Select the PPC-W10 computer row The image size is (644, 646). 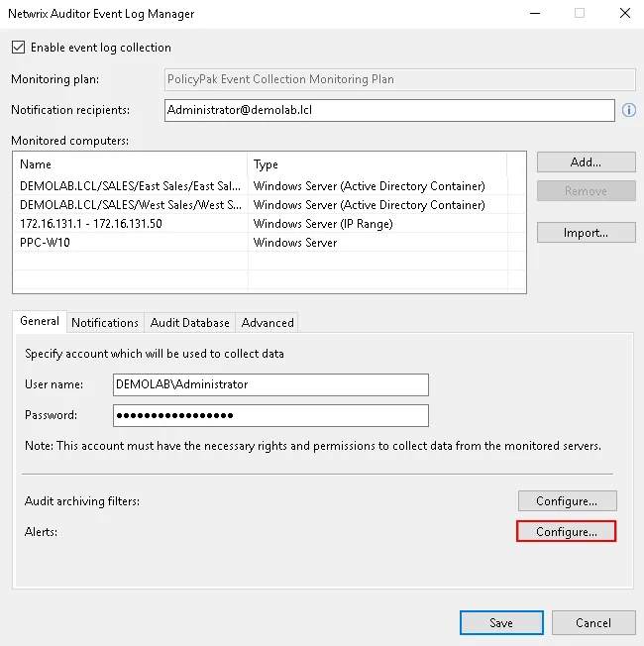tap(129, 243)
